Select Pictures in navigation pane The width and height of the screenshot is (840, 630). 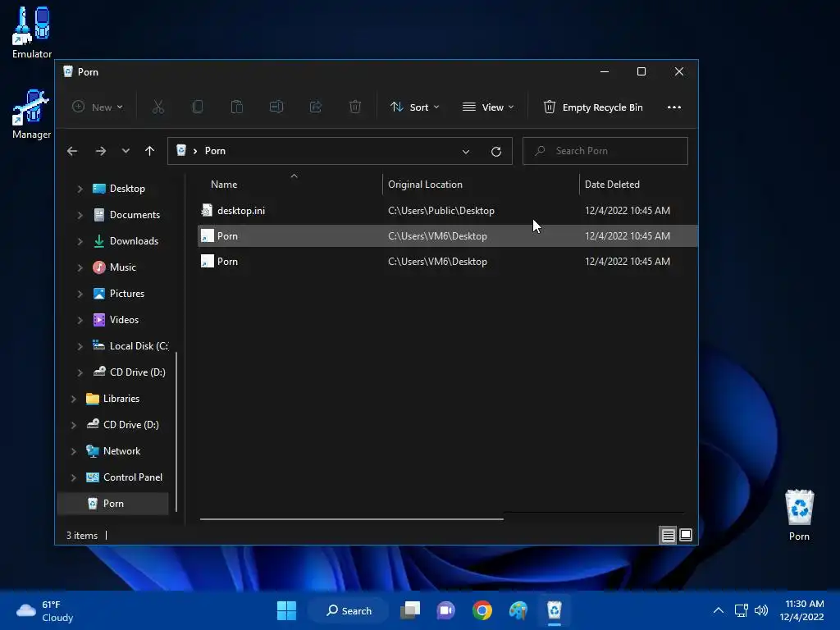click(119, 294)
